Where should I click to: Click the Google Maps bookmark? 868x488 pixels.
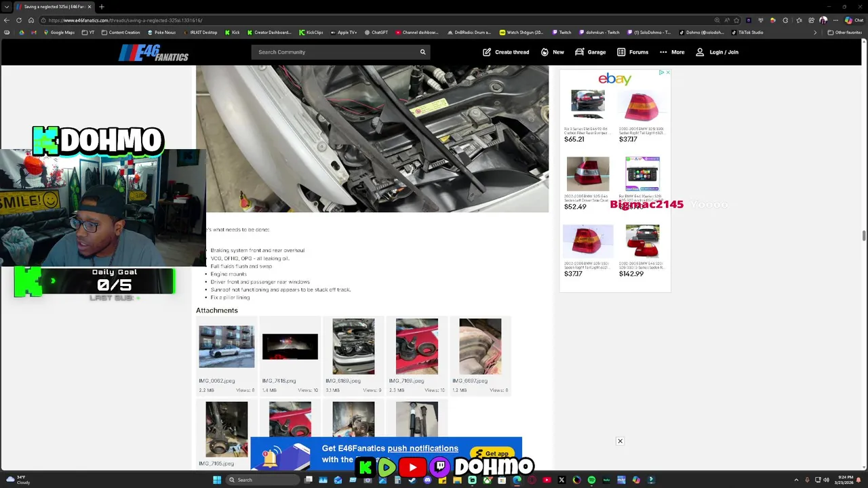[x=58, y=33]
